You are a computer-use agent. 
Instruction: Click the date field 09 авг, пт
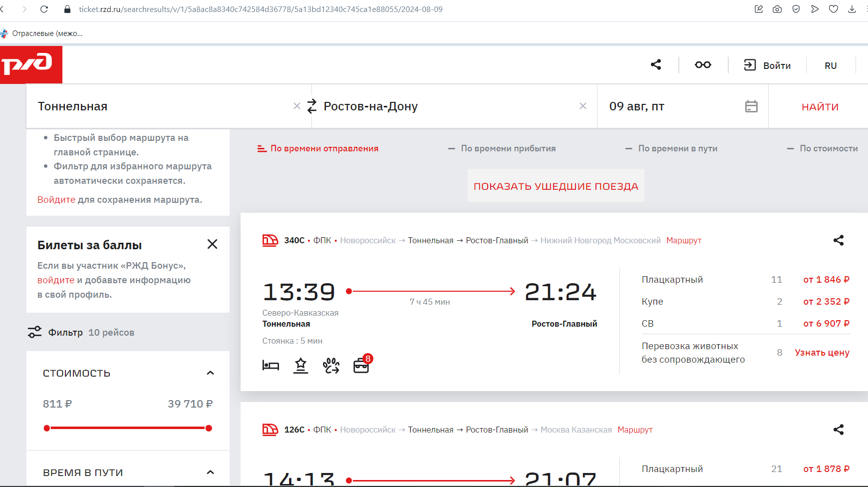pos(683,106)
